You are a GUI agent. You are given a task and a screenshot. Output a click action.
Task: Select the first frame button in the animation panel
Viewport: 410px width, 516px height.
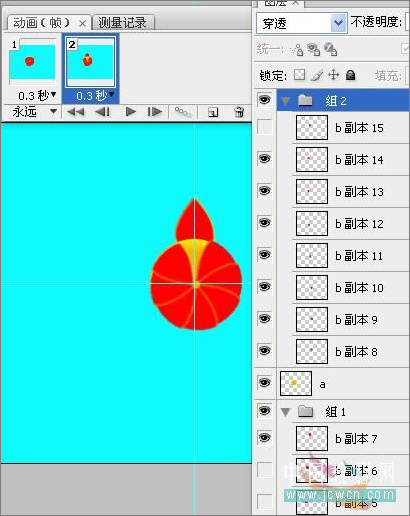click(75, 112)
